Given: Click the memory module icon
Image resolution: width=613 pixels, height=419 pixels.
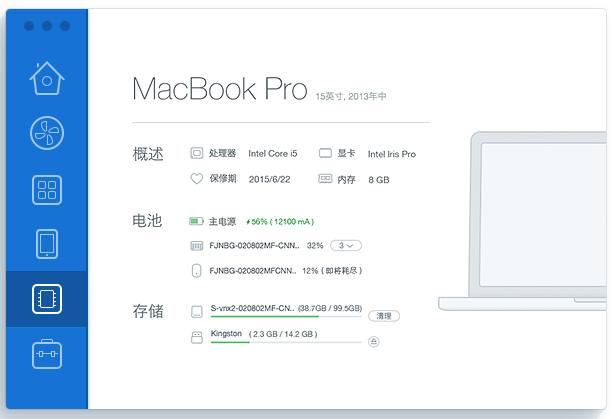Looking at the screenshot, I should [325, 179].
